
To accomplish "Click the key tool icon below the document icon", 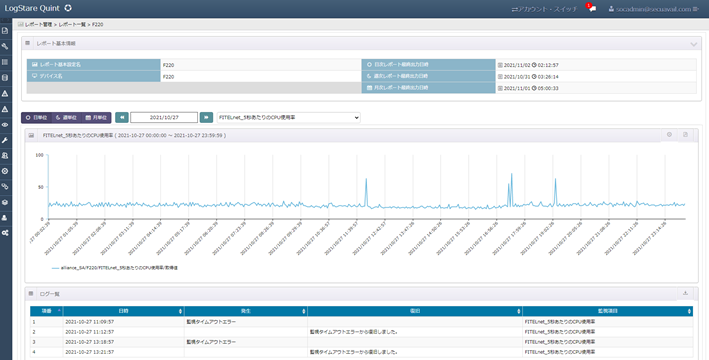I will (5, 47).
